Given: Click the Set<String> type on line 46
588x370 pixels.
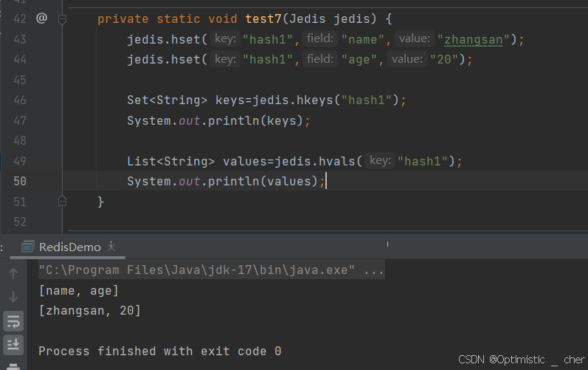Looking at the screenshot, I should (167, 100).
